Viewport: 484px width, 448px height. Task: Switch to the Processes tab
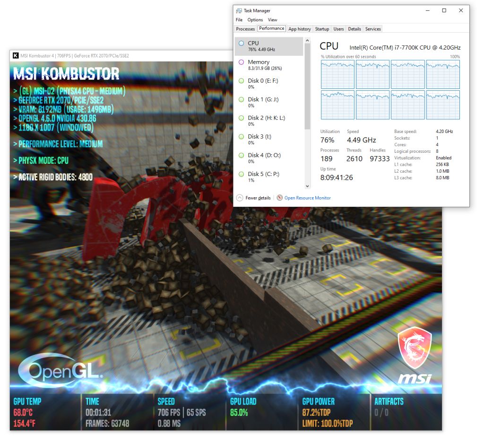(245, 29)
